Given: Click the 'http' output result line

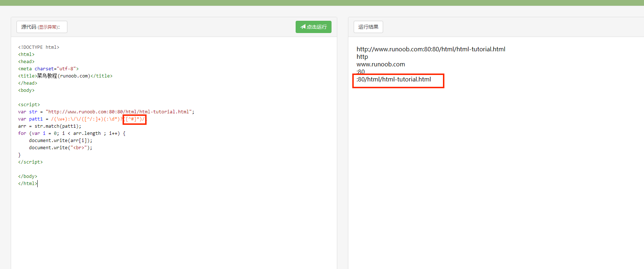Looking at the screenshot, I should [362, 57].
